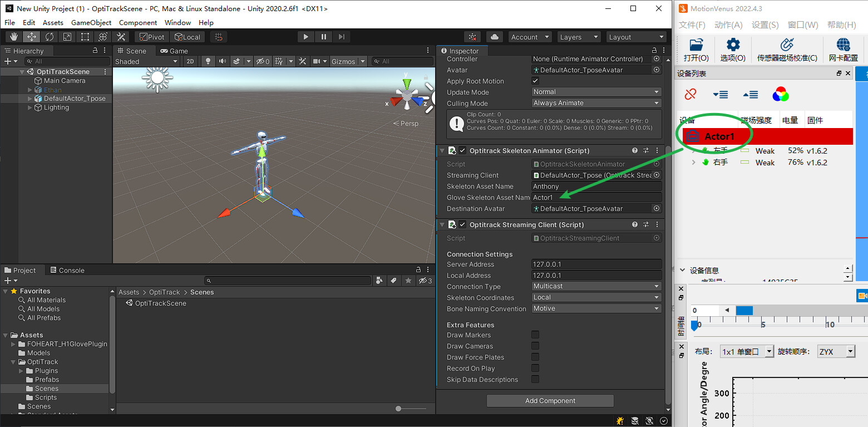Image resolution: width=868 pixels, height=427 pixels.
Task: Click disconnect link icon in device list
Action: 691,94
